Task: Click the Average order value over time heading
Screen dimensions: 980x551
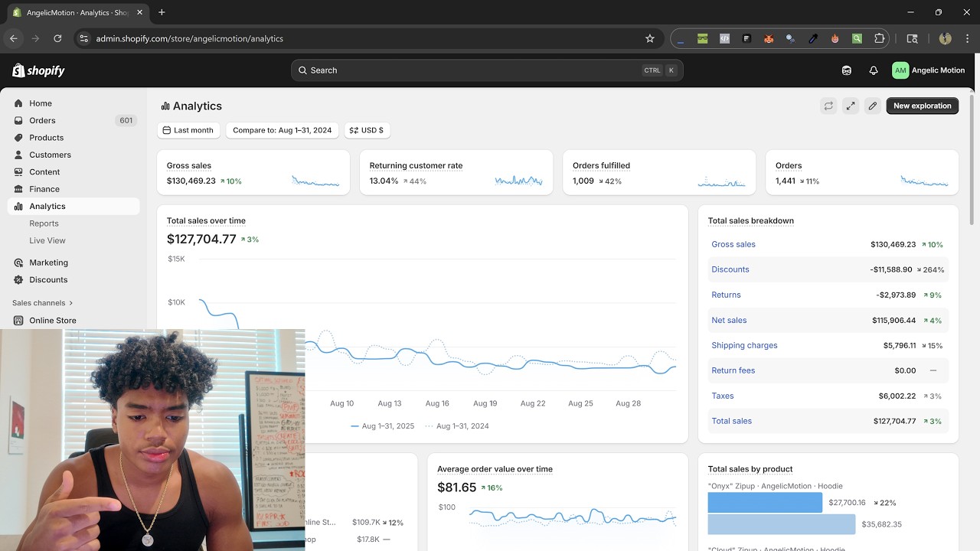Action: coord(495,469)
